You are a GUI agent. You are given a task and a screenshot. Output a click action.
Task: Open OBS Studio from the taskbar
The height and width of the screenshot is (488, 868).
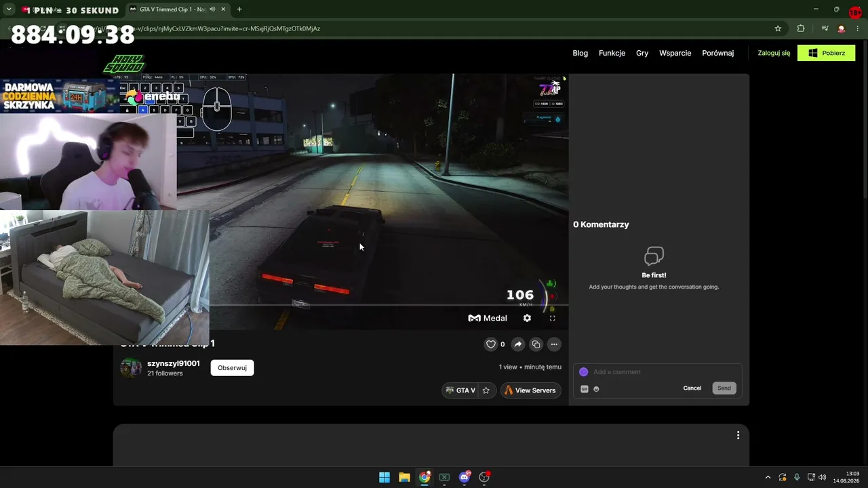pos(484,477)
